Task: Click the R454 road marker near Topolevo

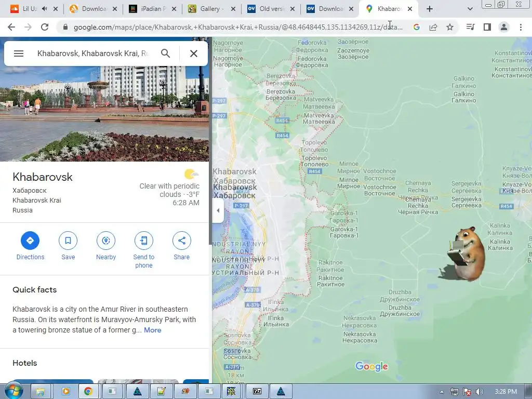Action: 314,171
